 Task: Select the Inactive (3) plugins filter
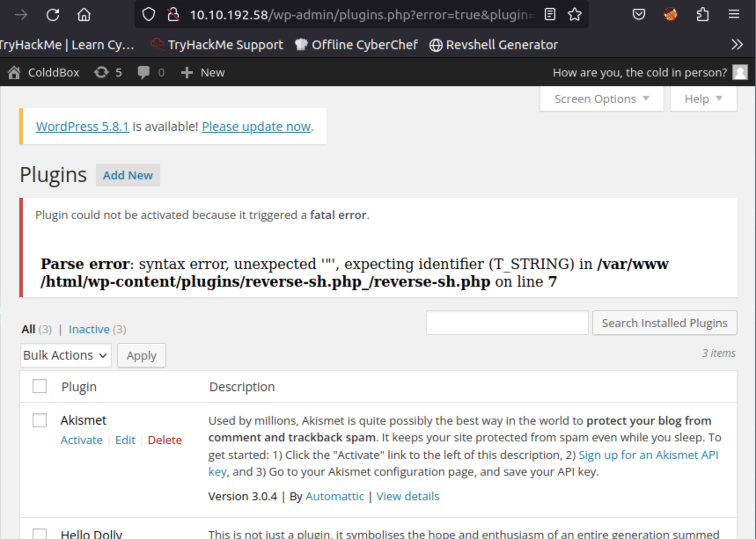pos(97,329)
